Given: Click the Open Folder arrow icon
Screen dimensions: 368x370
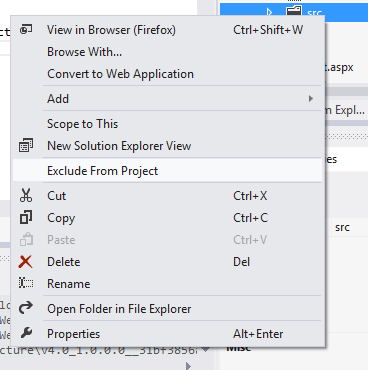Looking at the screenshot, I should [26, 308].
